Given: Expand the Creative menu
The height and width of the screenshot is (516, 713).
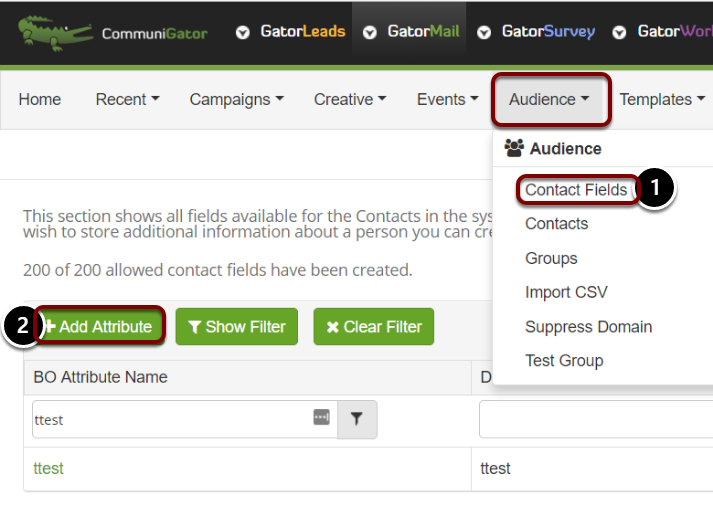Looking at the screenshot, I should pos(350,99).
